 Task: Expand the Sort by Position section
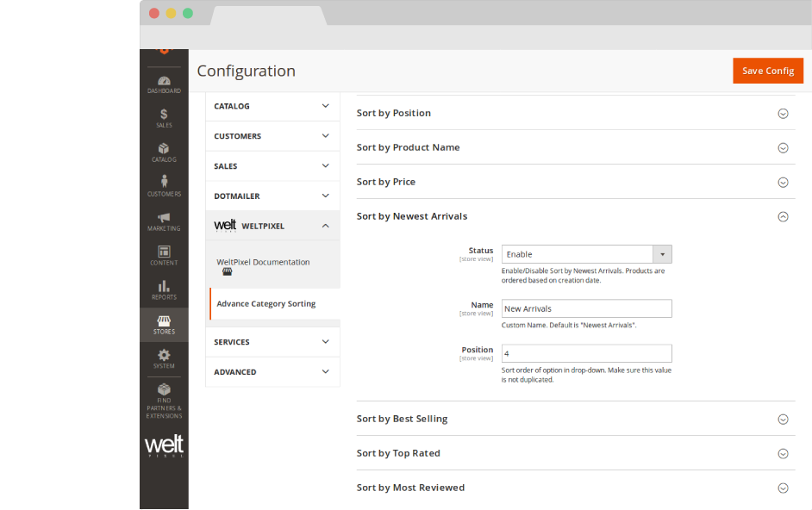[783, 113]
